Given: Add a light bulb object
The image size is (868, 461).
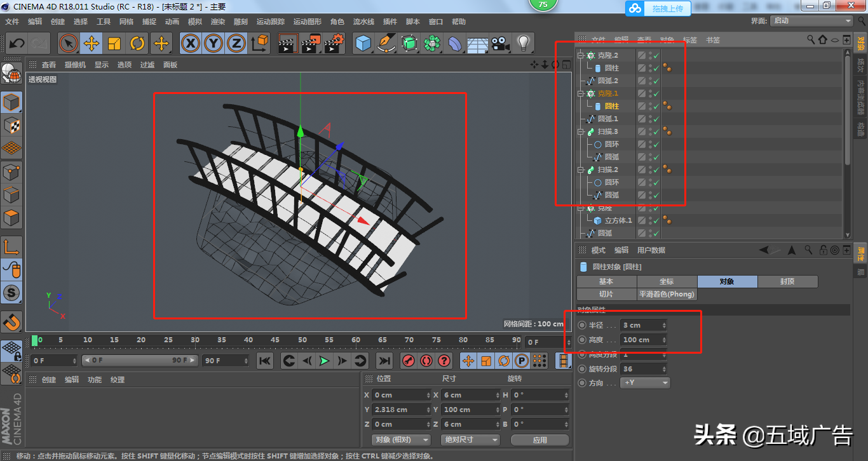Looking at the screenshot, I should (524, 44).
